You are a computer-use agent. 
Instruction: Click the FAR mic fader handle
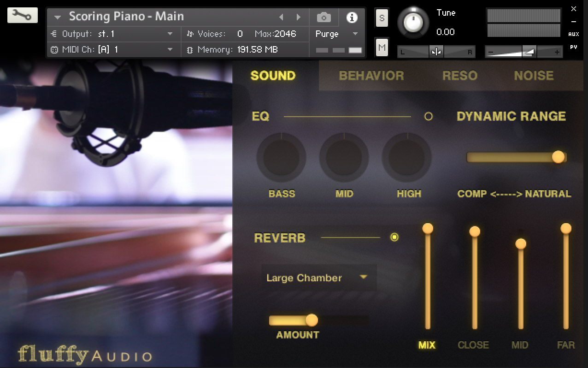[566, 228]
